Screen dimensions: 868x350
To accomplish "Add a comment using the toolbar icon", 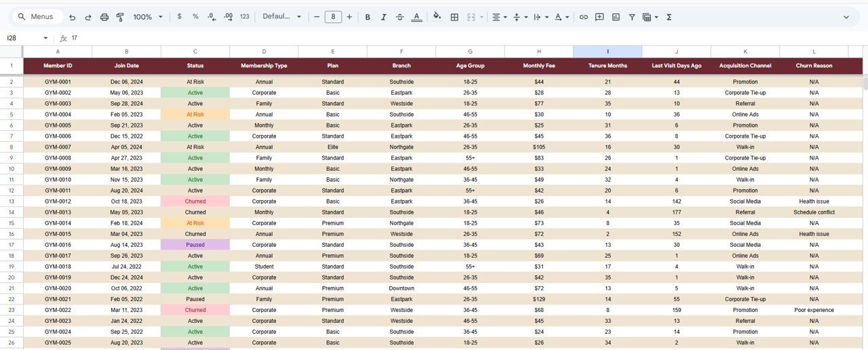I will tap(599, 17).
